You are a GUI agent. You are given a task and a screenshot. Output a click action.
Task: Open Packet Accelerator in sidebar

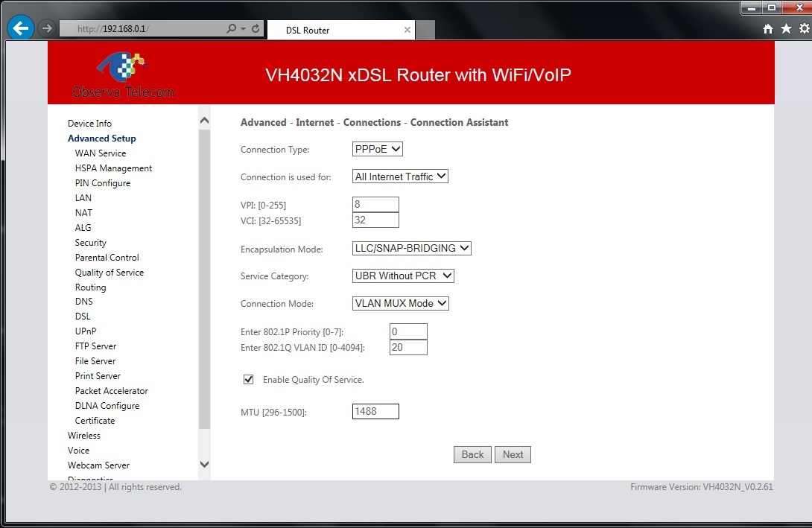pyautogui.click(x=111, y=391)
